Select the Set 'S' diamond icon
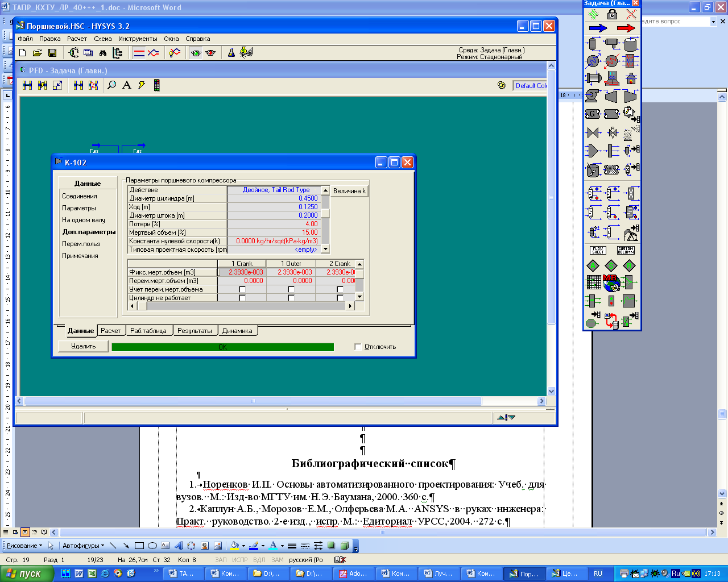 [611, 265]
